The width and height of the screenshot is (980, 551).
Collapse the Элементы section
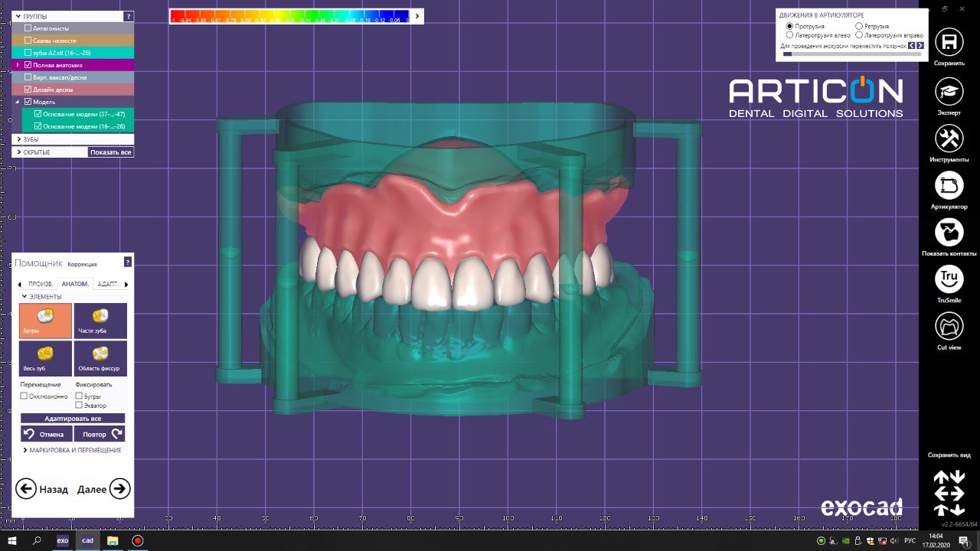click(x=24, y=297)
